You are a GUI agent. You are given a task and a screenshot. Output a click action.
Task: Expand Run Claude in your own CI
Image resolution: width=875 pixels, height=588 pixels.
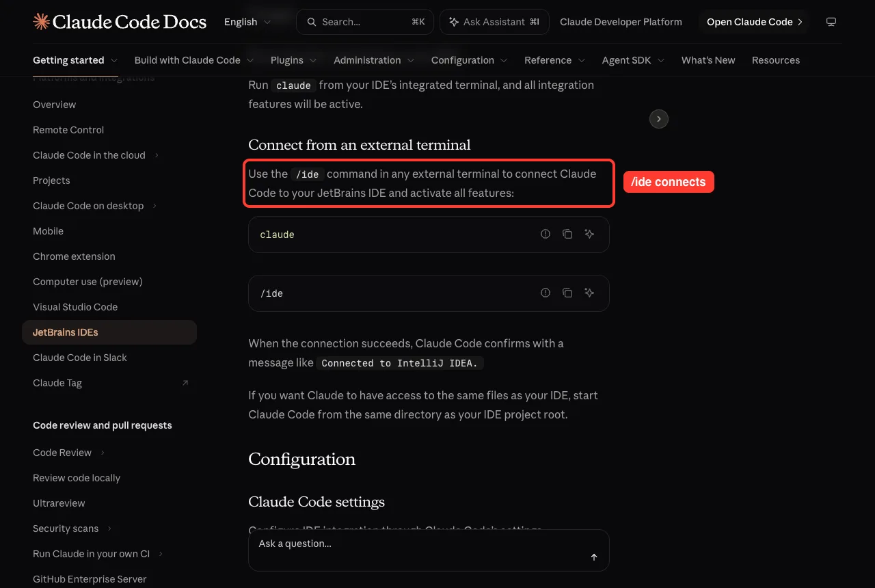pyautogui.click(x=161, y=554)
